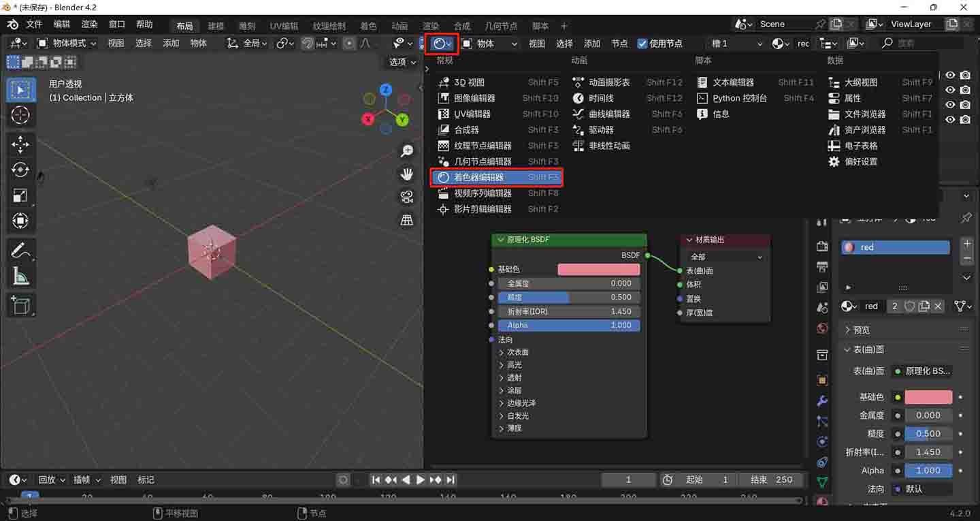Toggle the Use Nodes (使用节点) checkbox
Viewport: 980px width, 521px height.
(x=642, y=43)
